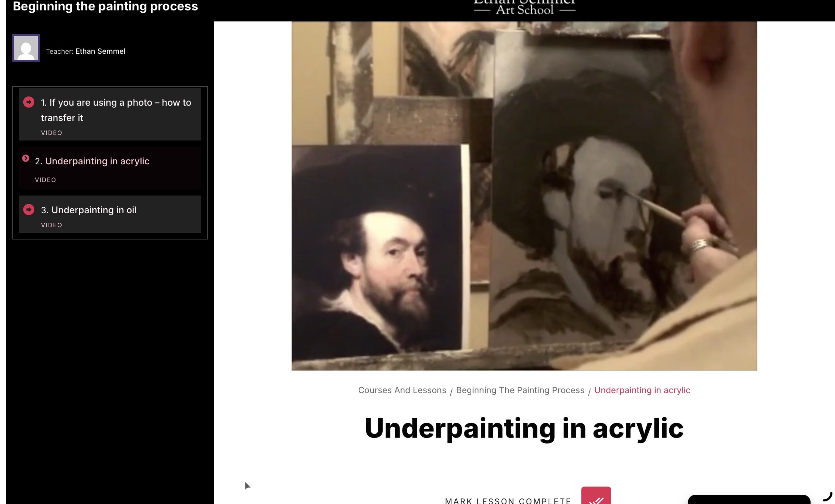Click teacher name "Ethan Semmel"
This screenshot has width=835, height=504.
tap(100, 51)
